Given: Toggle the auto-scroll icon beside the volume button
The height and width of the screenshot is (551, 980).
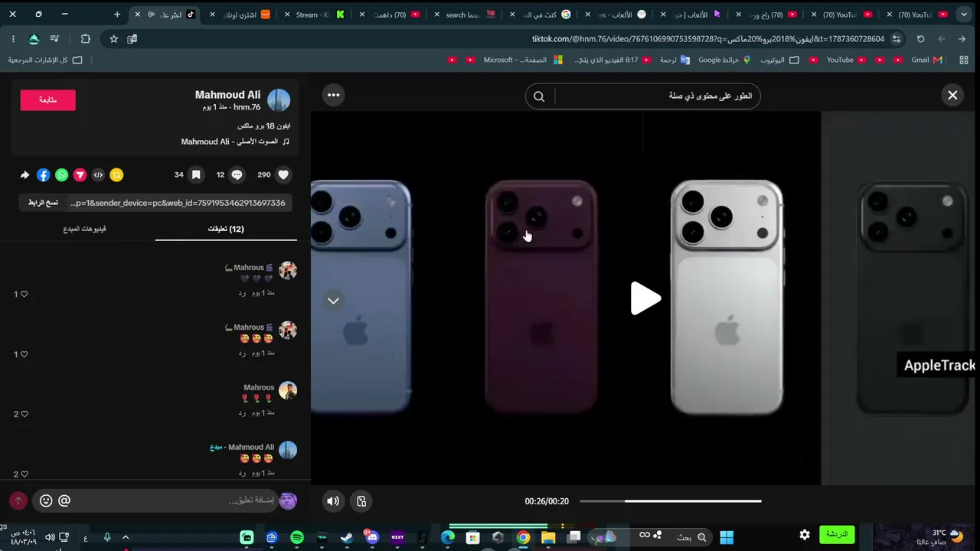Looking at the screenshot, I should click(x=361, y=501).
